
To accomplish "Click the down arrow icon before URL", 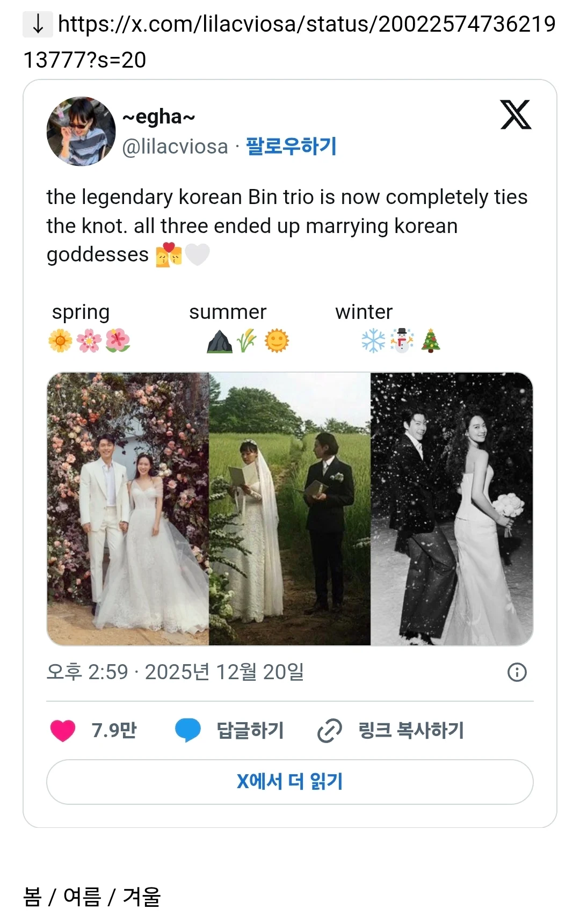I will [x=38, y=24].
